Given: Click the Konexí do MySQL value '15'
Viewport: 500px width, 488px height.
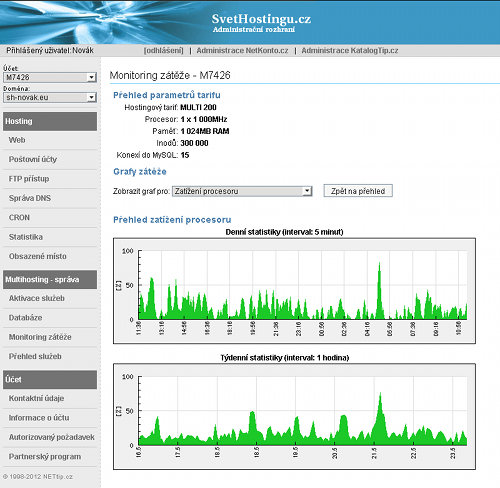Looking at the screenshot, I should pos(185,155).
